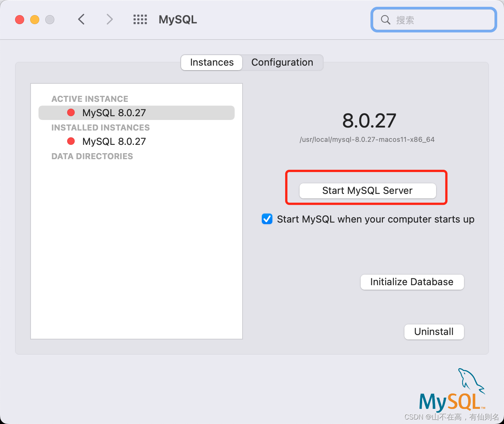Screen dimensions: 504x424
Task: Click the red status dot beside active MySQL 8.0.27
Action: click(71, 112)
